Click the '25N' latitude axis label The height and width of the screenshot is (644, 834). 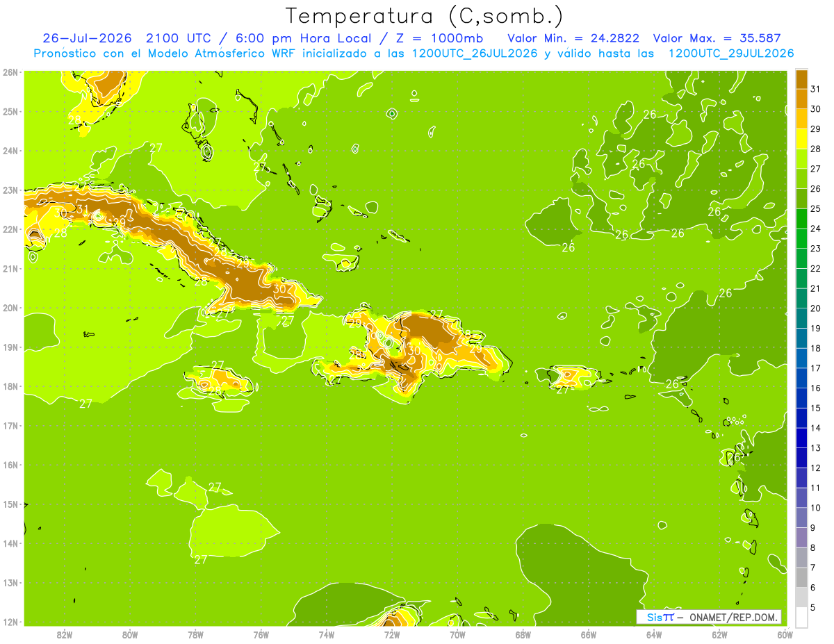[x=10, y=111]
